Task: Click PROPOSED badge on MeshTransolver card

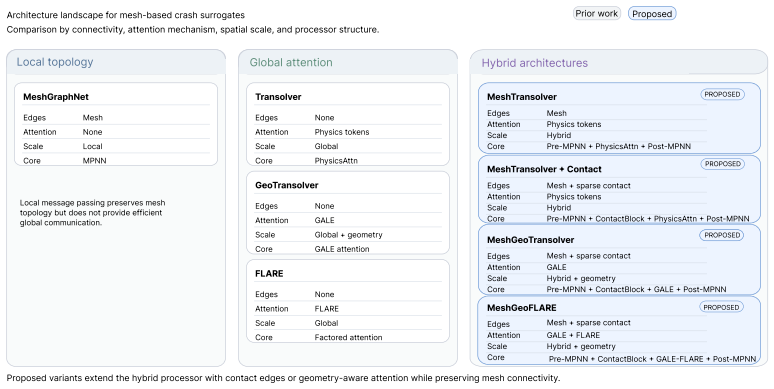Action: point(722,94)
